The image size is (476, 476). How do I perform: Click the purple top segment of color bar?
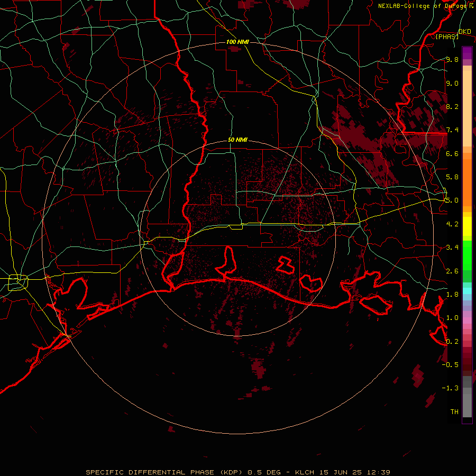click(467, 53)
